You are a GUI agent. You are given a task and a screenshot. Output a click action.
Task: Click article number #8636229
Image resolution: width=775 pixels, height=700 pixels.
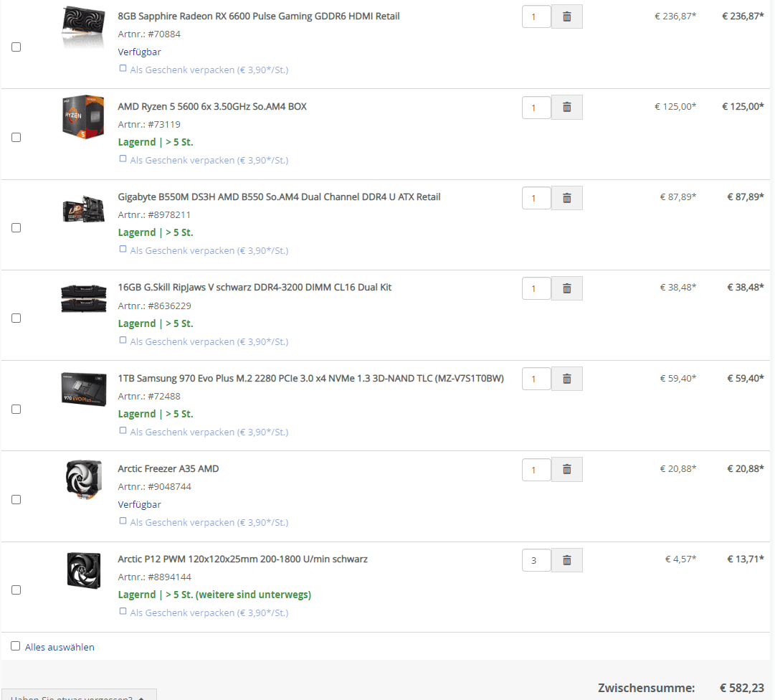click(x=169, y=306)
